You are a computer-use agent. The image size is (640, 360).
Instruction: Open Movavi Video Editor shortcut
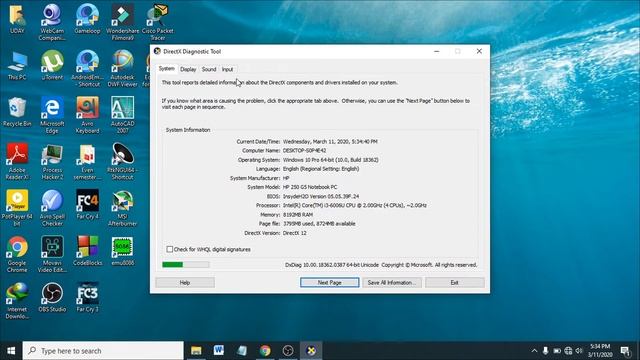(52, 255)
